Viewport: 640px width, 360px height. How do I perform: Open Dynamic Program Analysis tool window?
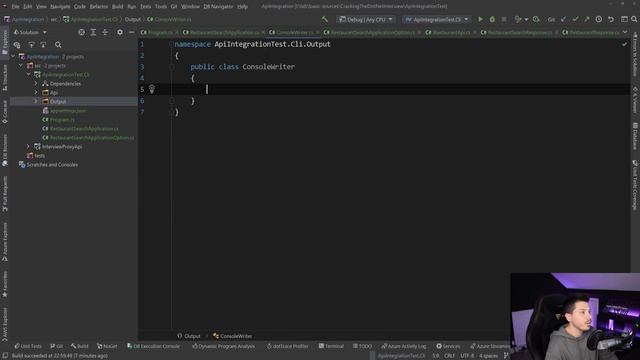pos(223,346)
